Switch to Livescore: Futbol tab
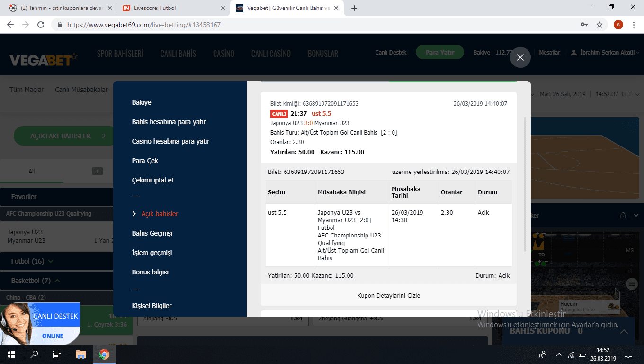 coord(173,8)
